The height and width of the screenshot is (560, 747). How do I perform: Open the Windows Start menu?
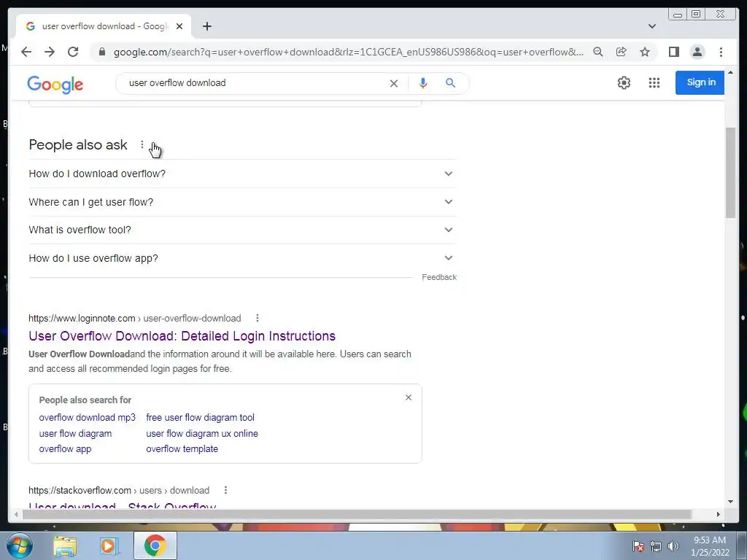pyautogui.click(x=20, y=545)
